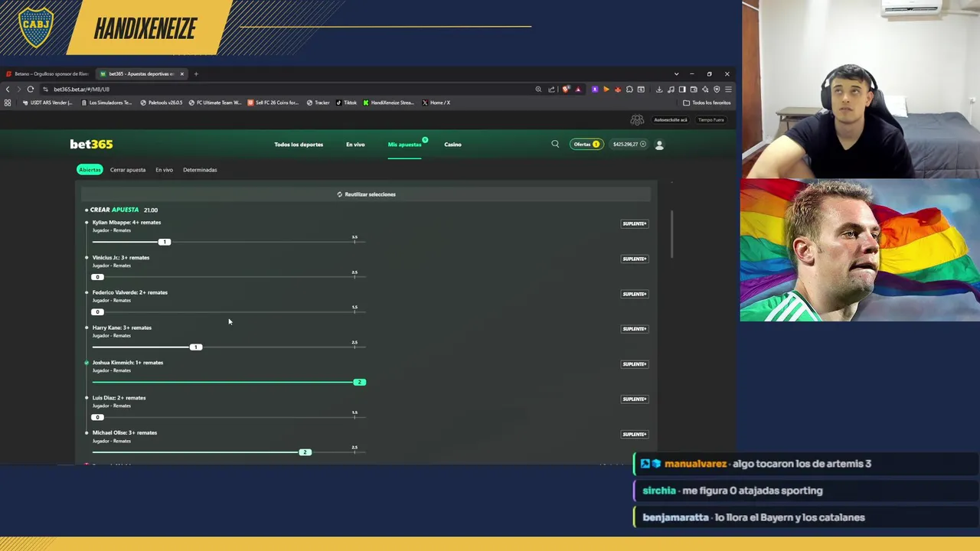Click the Federico Valverde: 2+ remates text
Image resolution: width=980 pixels, height=551 pixels.
tap(129, 292)
